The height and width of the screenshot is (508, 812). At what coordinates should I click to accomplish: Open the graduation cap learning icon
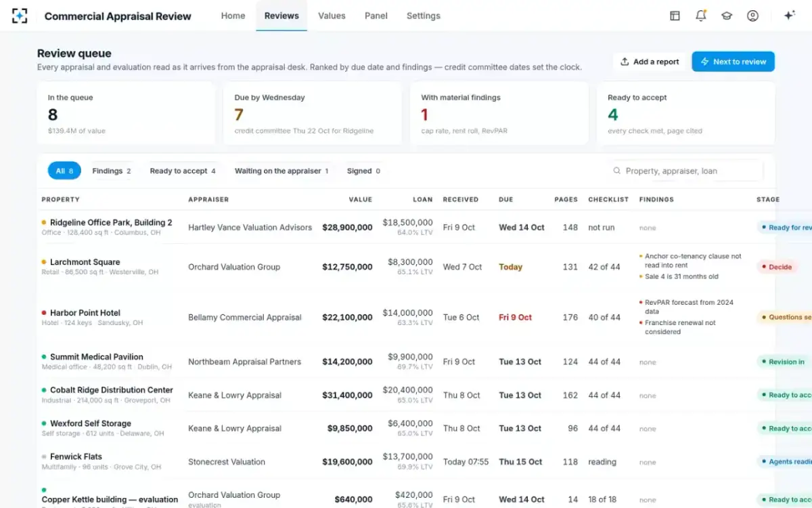727,16
